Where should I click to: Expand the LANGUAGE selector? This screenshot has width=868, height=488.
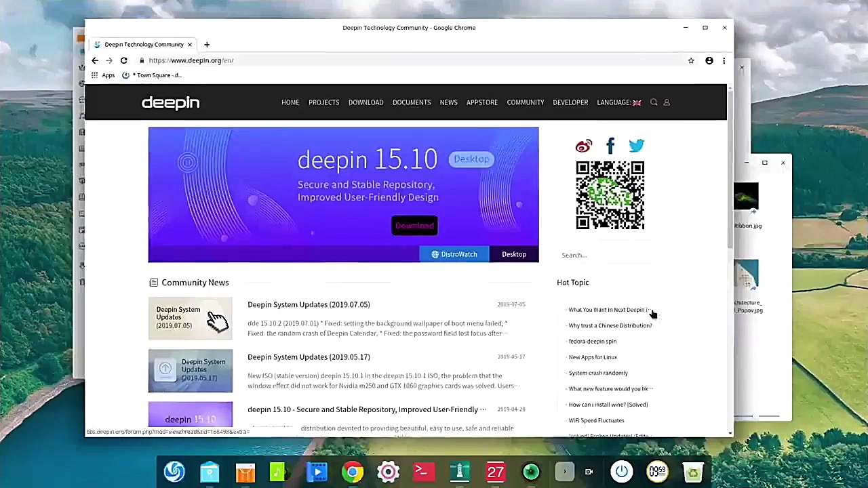(618, 102)
